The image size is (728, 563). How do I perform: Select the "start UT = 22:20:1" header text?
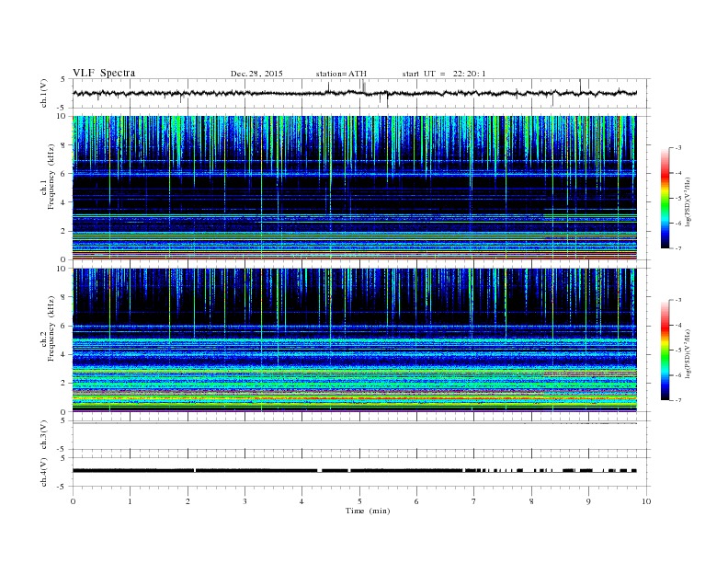click(444, 74)
